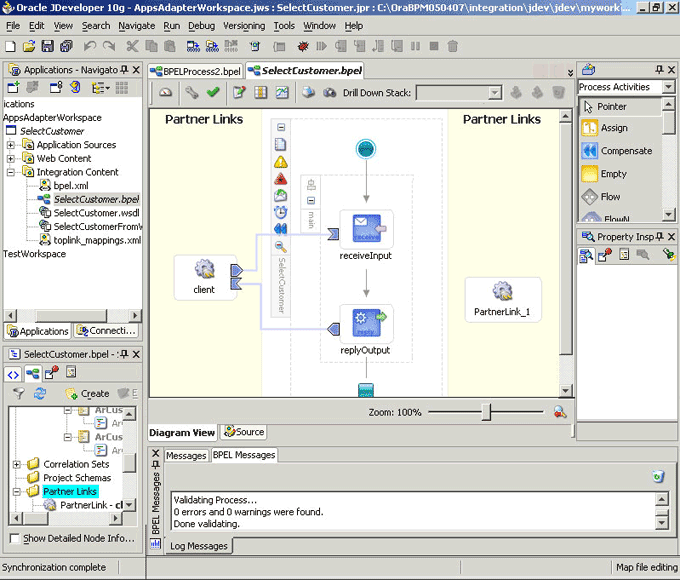
Task: Open the Log Messages tab
Action: coord(199,546)
